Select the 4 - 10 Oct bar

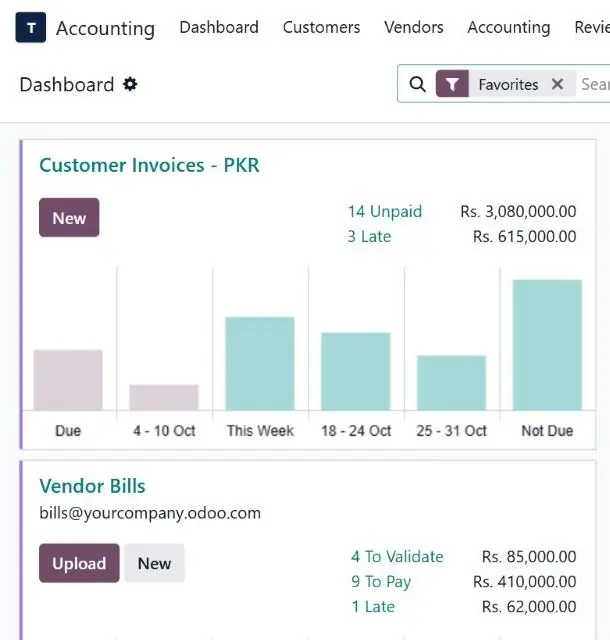click(x=164, y=397)
